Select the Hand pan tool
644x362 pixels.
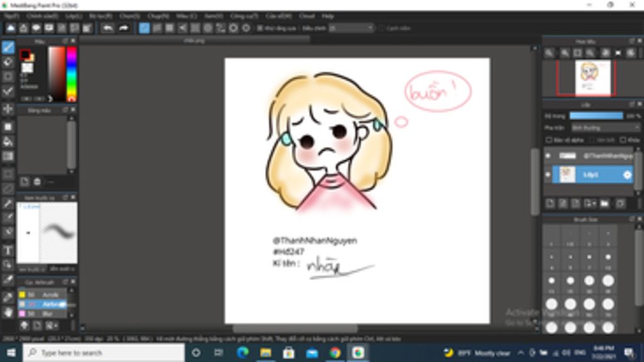pyautogui.click(x=8, y=312)
